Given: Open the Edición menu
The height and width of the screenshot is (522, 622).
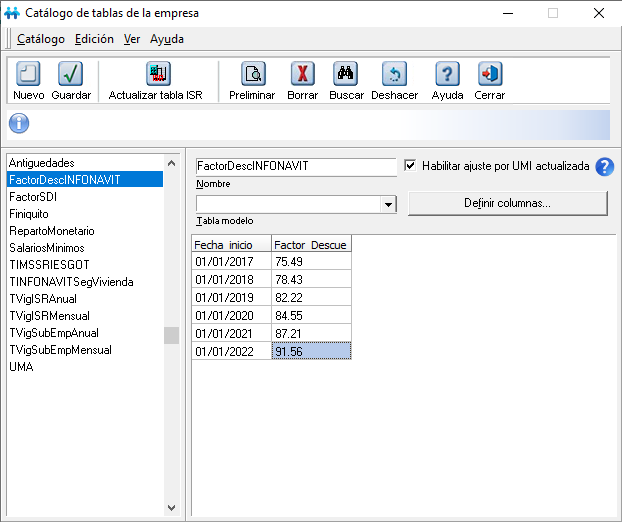Looking at the screenshot, I should click(x=94, y=39).
